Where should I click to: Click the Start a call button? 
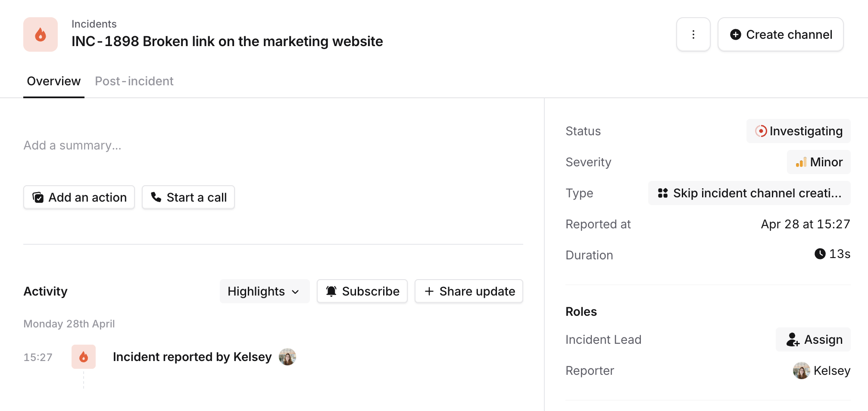pos(188,197)
